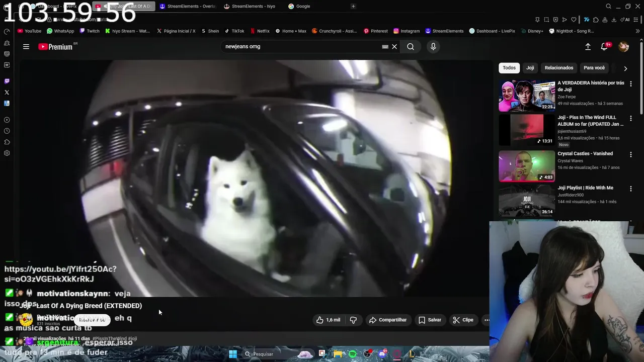This screenshot has height=362, width=644.
Task: Open Windows Start menu
Action: pos(233,354)
